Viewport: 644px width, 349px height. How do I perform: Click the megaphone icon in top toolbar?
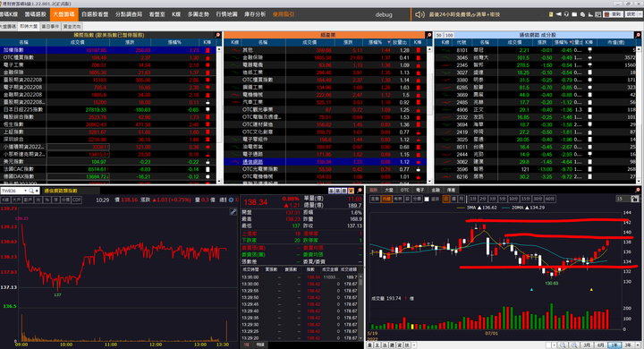pyautogui.click(x=558, y=14)
